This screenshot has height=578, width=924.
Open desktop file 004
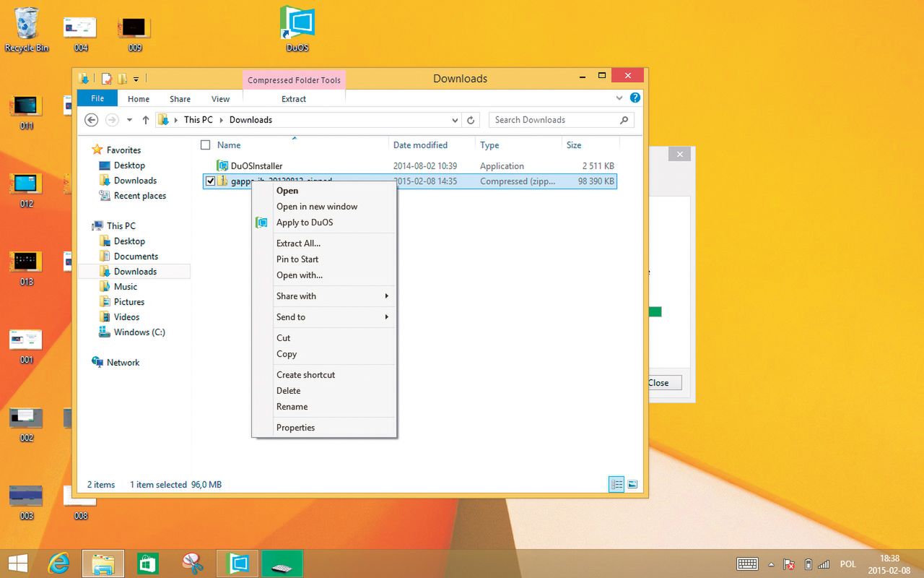(80, 34)
